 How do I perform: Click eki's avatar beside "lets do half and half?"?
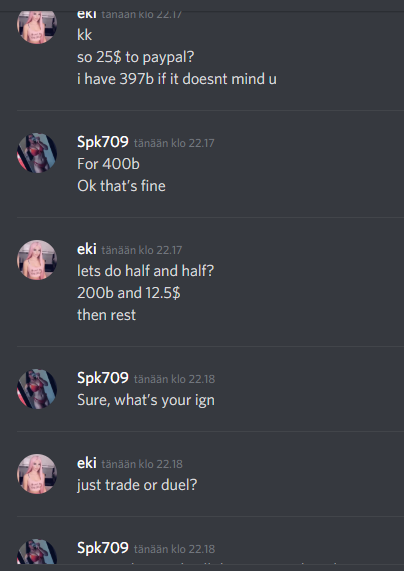[x=37, y=260]
